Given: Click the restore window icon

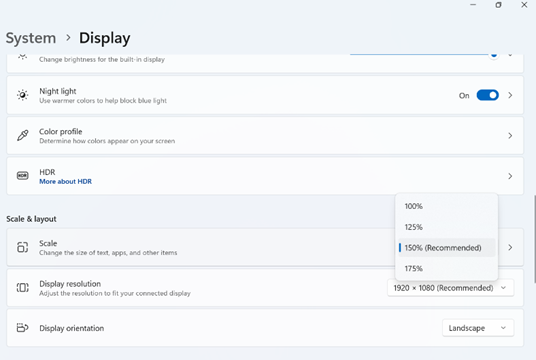Looking at the screenshot, I should (x=498, y=5).
